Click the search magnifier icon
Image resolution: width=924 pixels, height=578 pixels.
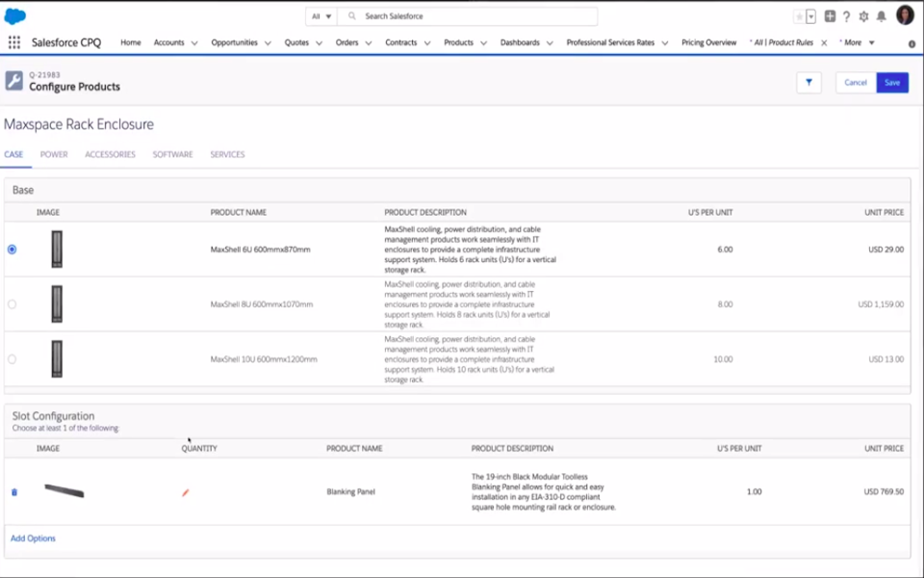pyautogui.click(x=352, y=16)
